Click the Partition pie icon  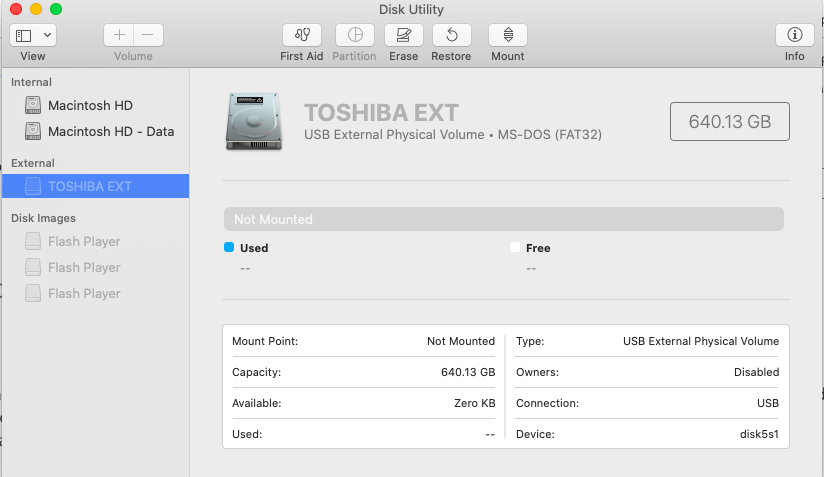355,35
